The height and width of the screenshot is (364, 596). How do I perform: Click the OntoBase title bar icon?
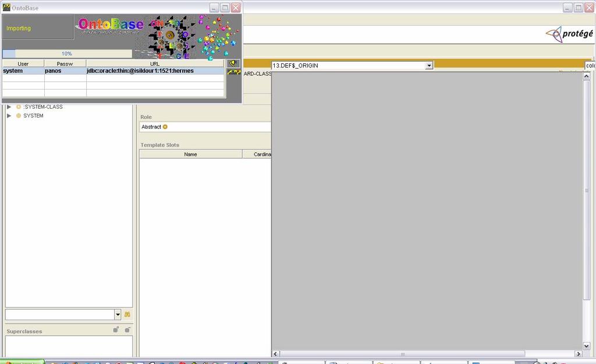pos(6,7)
